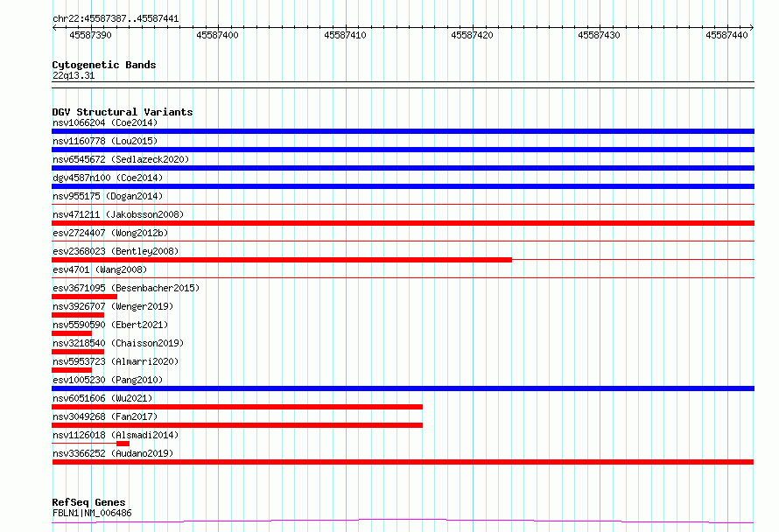Click the nsv1066204 (Coe2014) blue bar
Screen dimensions: 779x532
(403, 131)
